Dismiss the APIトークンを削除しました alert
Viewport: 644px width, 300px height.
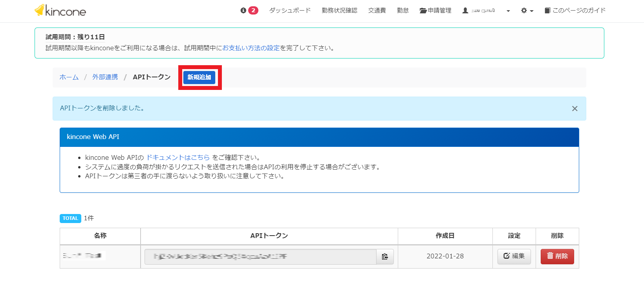coord(574,109)
